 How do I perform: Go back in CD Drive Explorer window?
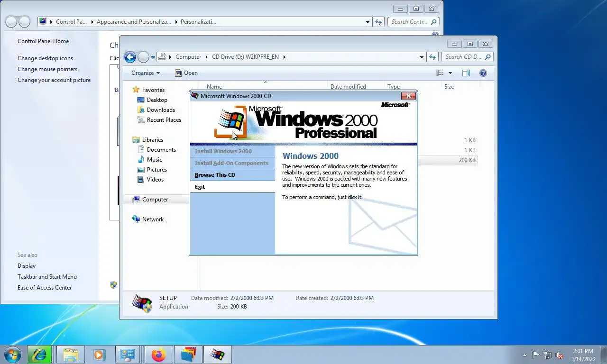pyautogui.click(x=130, y=57)
